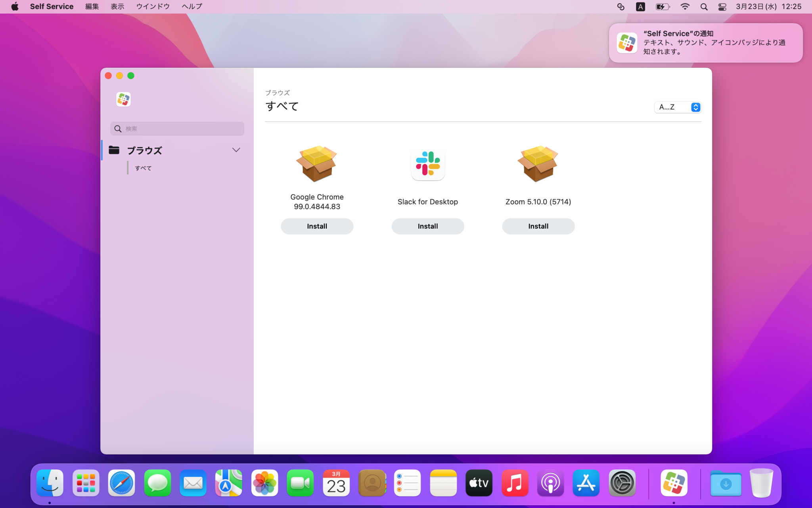This screenshot has height=508, width=812.
Task: Click the Google Chrome 99.0.4844.83 title text
Action: click(x=317, y=202)
